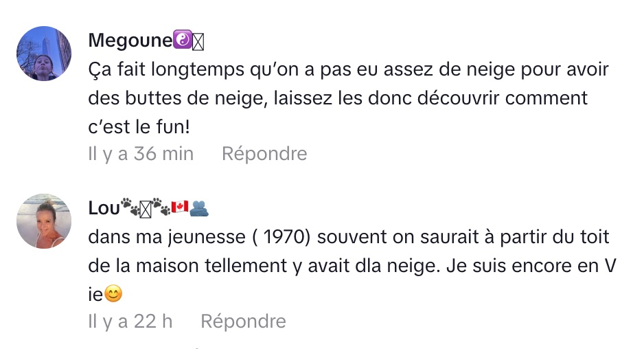The image size is (644, 349).
Task: Click the Canadian flag emoji by Lou
Action: pos(179,206)
